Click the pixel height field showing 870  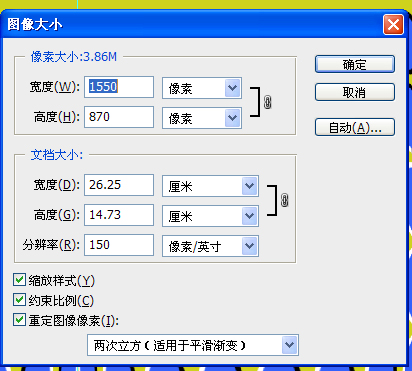click(x=119, y=117)
